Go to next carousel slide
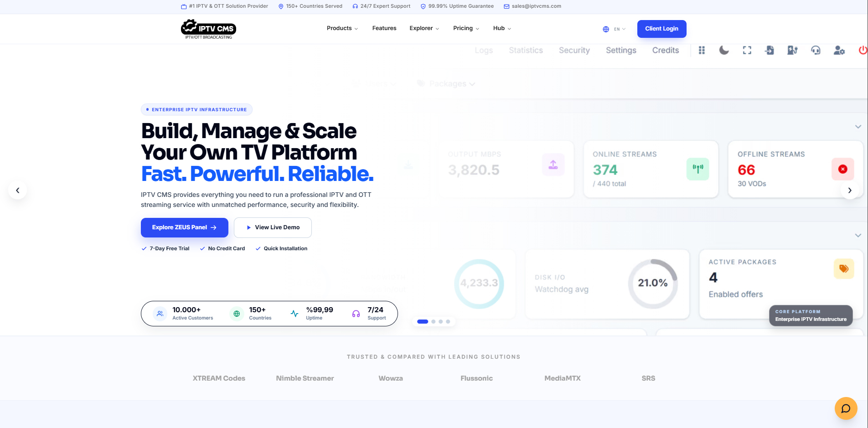Viewport: 868px width, 428px height. (x=850, y=190)
